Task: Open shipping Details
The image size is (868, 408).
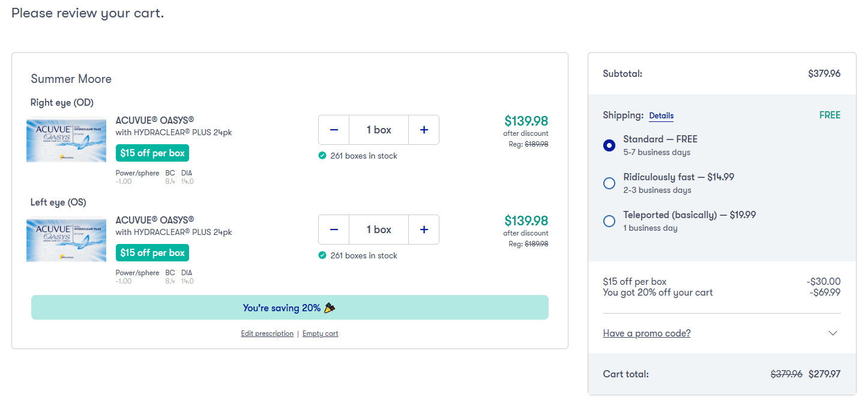Action: pos(661,115)
